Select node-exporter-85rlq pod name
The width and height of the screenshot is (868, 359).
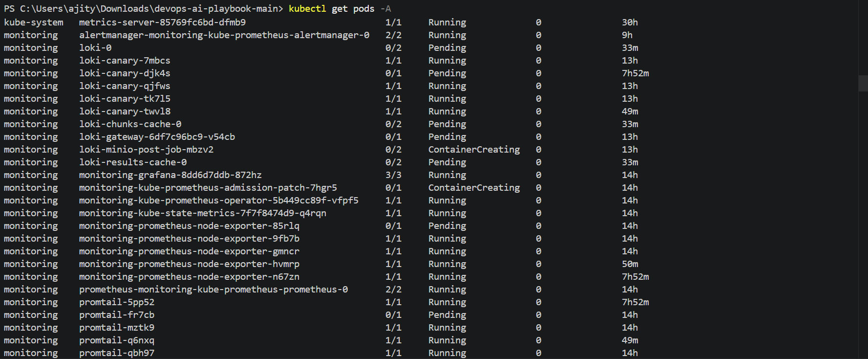pyautogui.click(x=189, y=226)
